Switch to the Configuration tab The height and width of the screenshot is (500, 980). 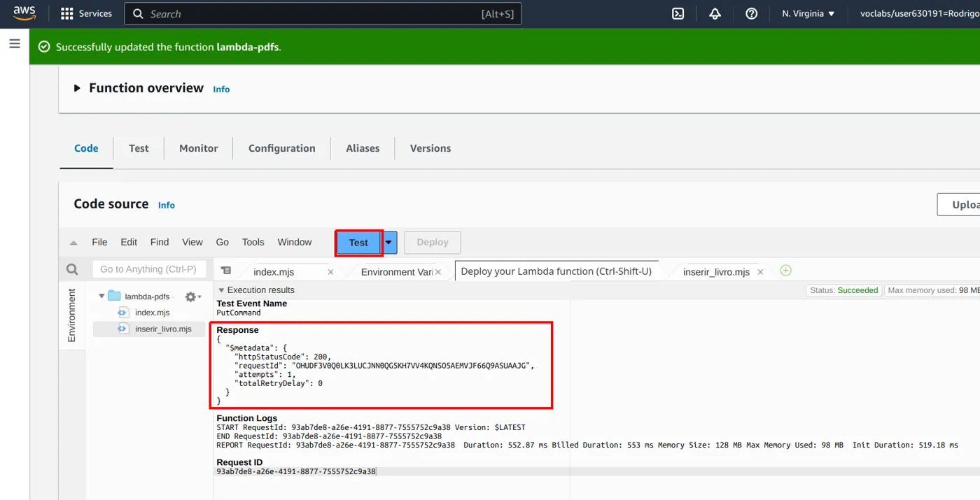coord(282,148)
